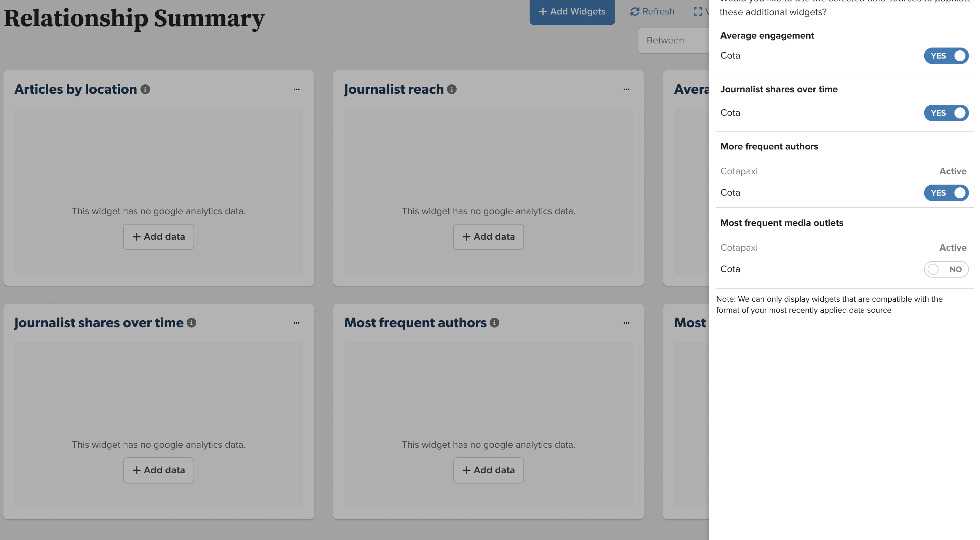The height and width of the screenshot is (540, 980).
Task: Open options menu for Journalist shares over time widget
Action: tap(296, 323)
